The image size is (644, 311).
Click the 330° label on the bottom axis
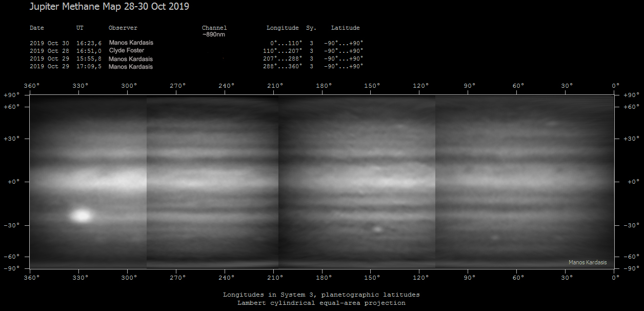80,278
